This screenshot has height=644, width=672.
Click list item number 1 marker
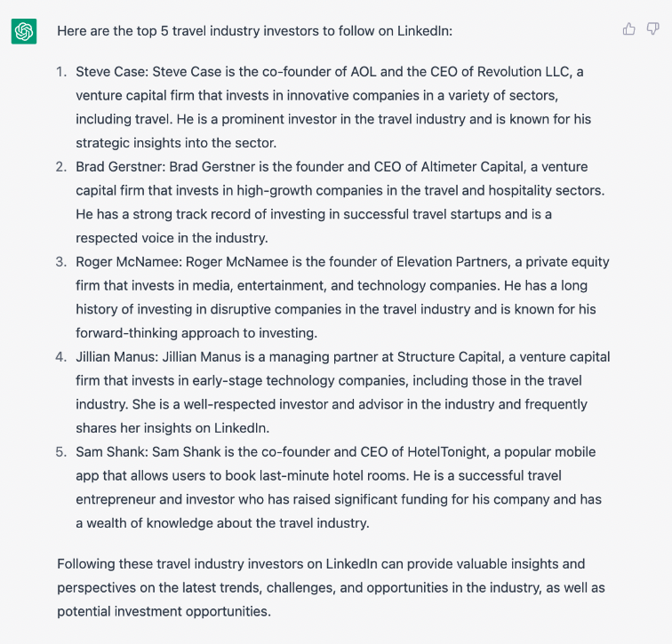61,72
